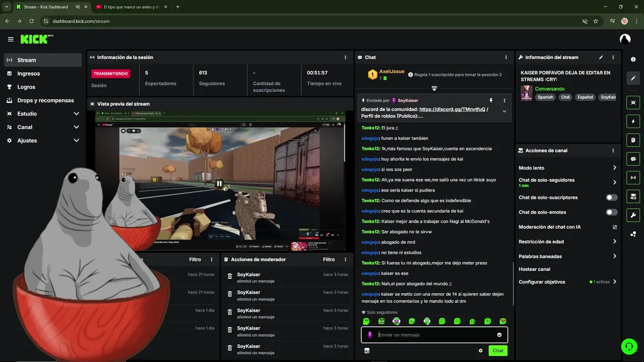Open a new browser tab
Image resolution: width=644 pixels, height=362 pixels.
click(178, 7)
